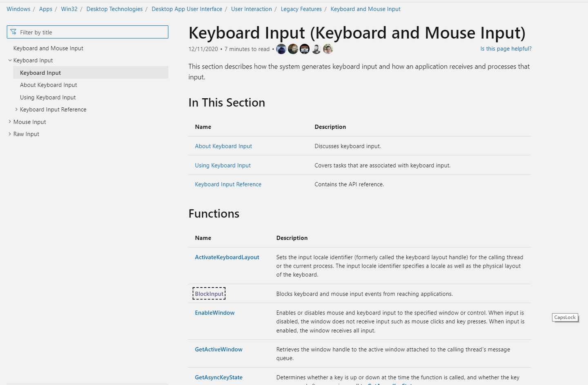Click the 'Functions' heading
Screen dimensions: 588x385
pyautogui.click(x=214, y=214)
